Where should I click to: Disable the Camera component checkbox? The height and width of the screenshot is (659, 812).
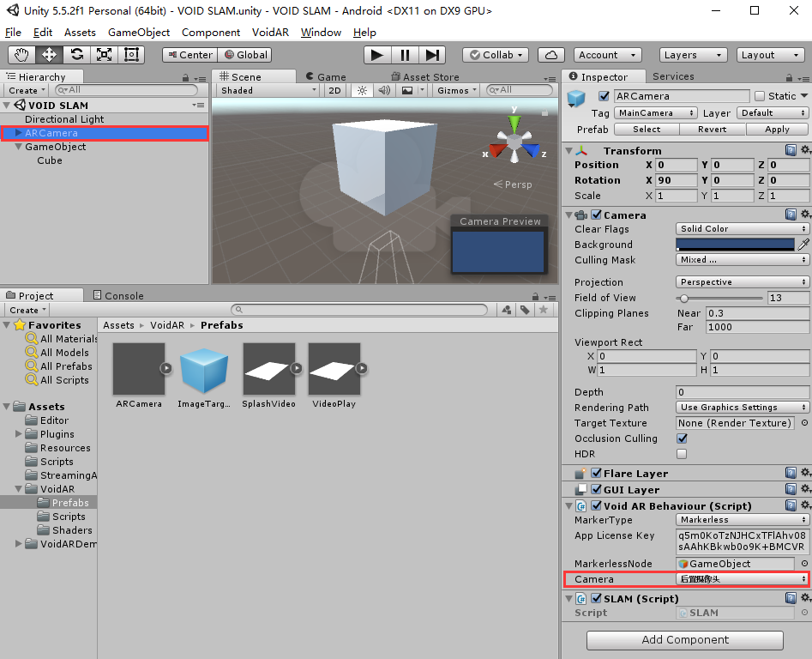pyautogui.click(x=597, y=215)
